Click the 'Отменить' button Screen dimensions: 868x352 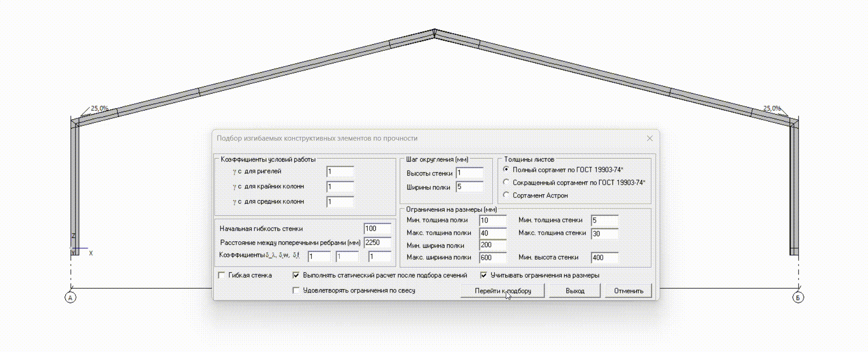(628, 291)
